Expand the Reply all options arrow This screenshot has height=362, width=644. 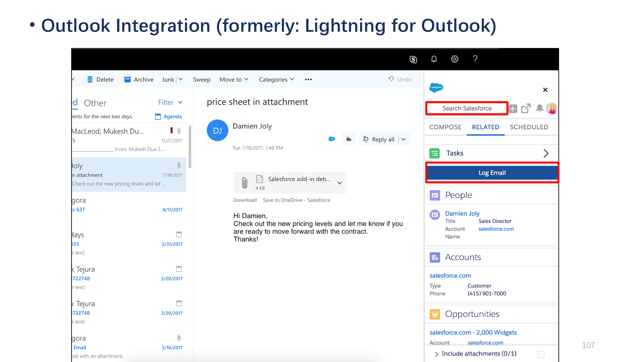click(x=404, y=139)
